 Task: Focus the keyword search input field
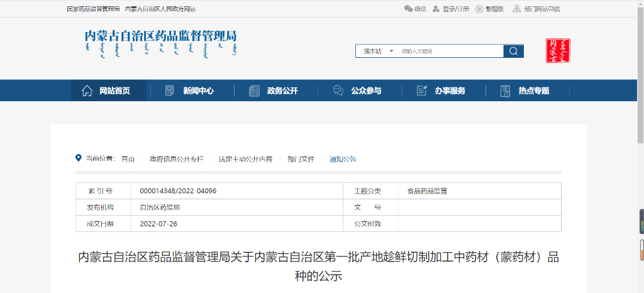450,51
